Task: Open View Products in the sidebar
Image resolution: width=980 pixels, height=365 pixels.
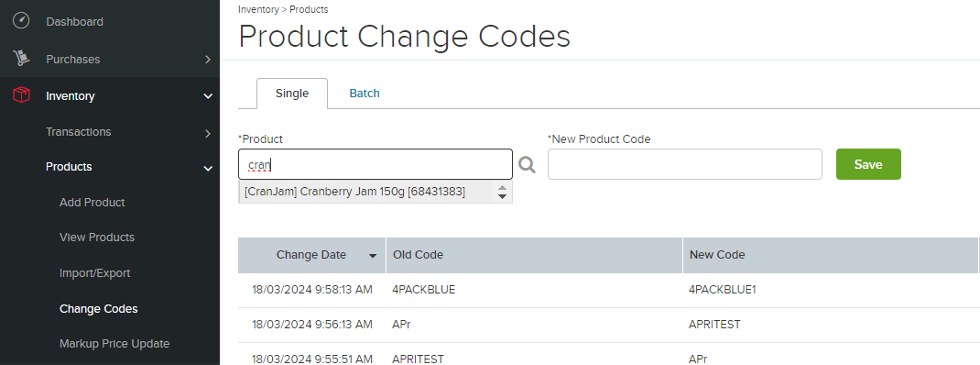Action: 97,238
